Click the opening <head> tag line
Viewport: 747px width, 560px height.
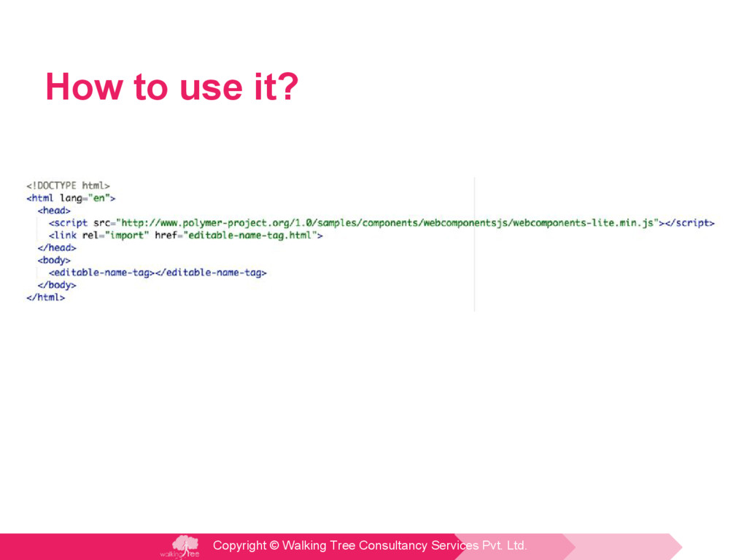(54, 211)
